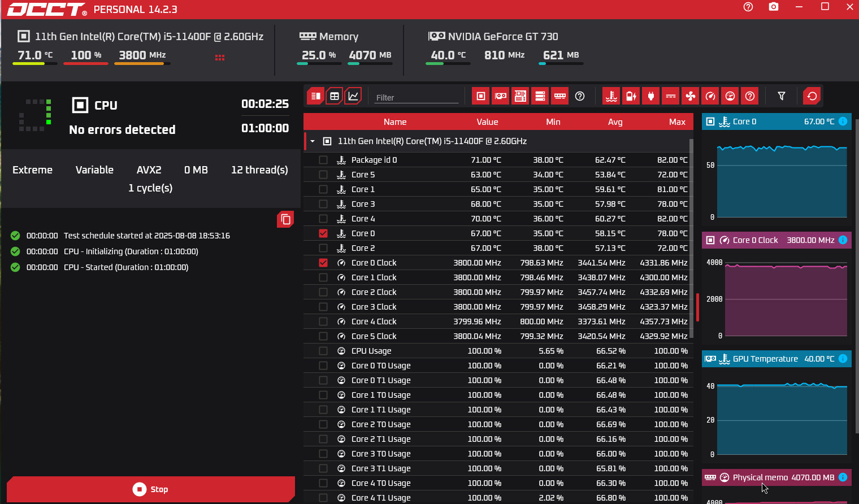Sort the sensor table by Avg column
The height and width of the screenshot is (504, 859).
point(615,122)
